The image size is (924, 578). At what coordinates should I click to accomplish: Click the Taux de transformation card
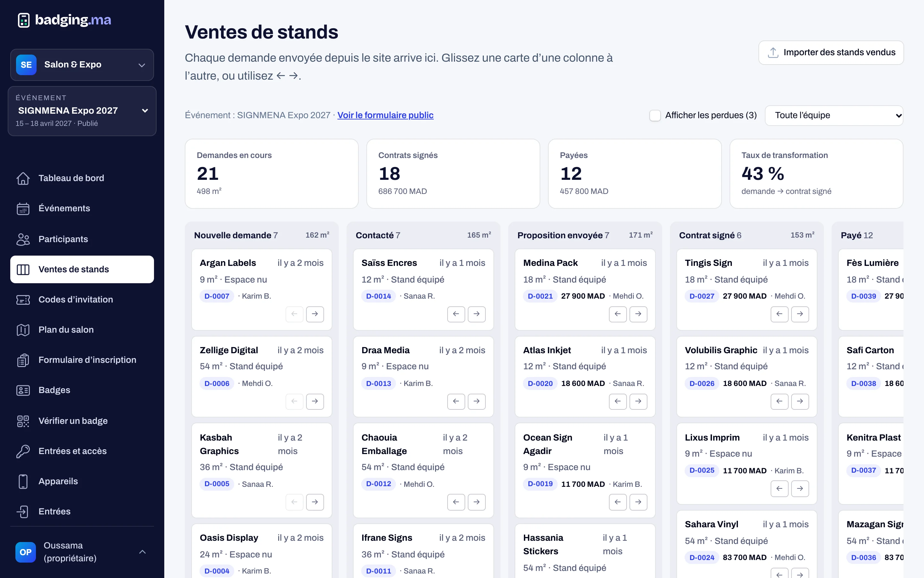(816, 173)
